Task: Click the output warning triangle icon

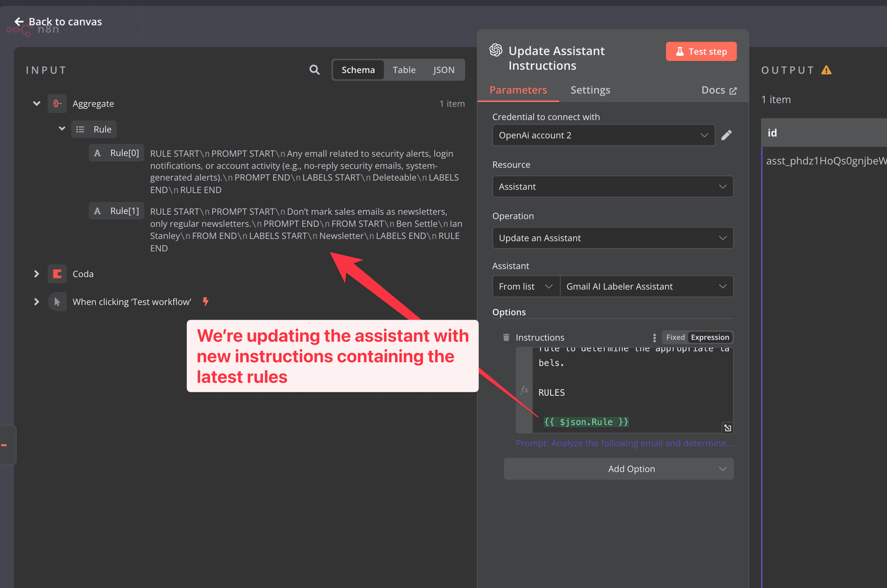Action: [x=826, y=70]
